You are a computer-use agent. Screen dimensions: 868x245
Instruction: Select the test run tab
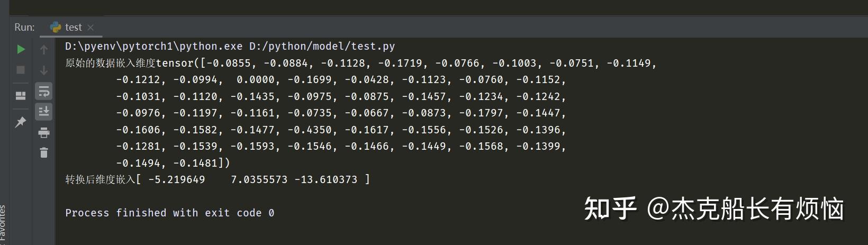pos(73,27)
